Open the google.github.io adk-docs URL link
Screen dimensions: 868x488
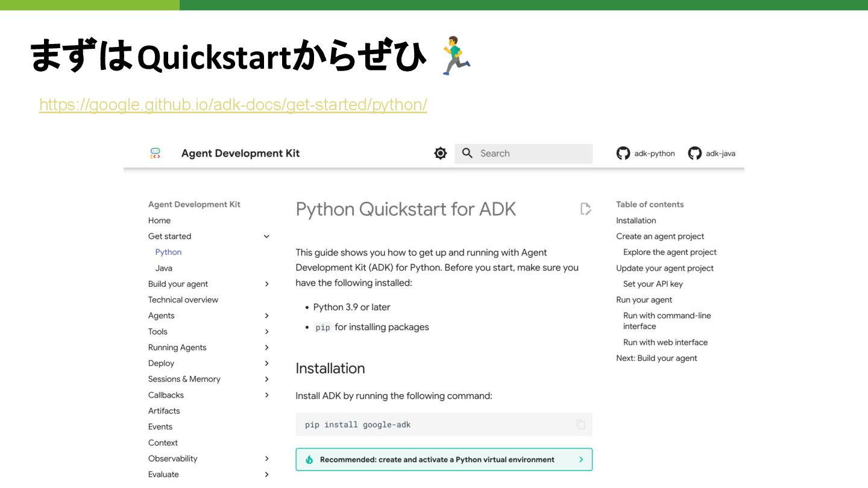[x=233, y=105]
